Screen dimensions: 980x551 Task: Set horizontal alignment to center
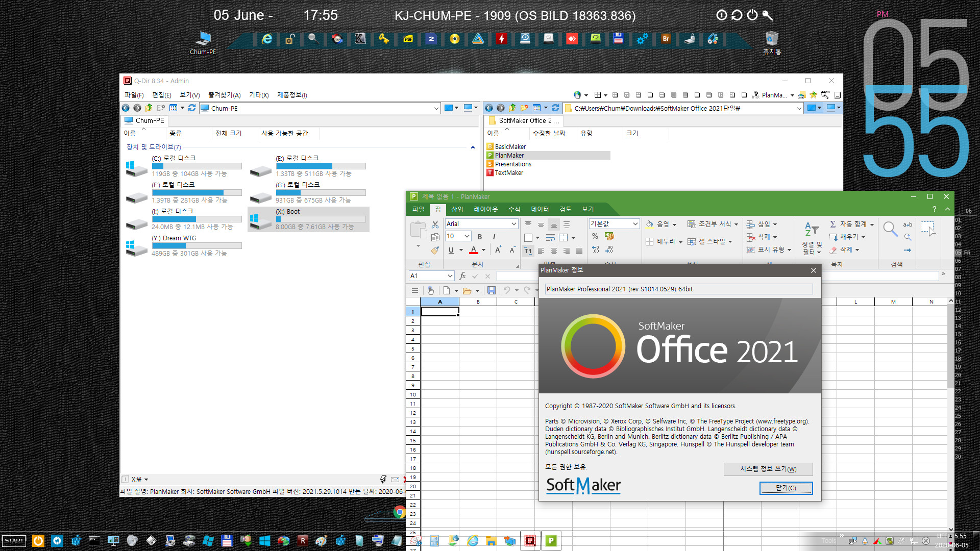(x=554, y=251)
